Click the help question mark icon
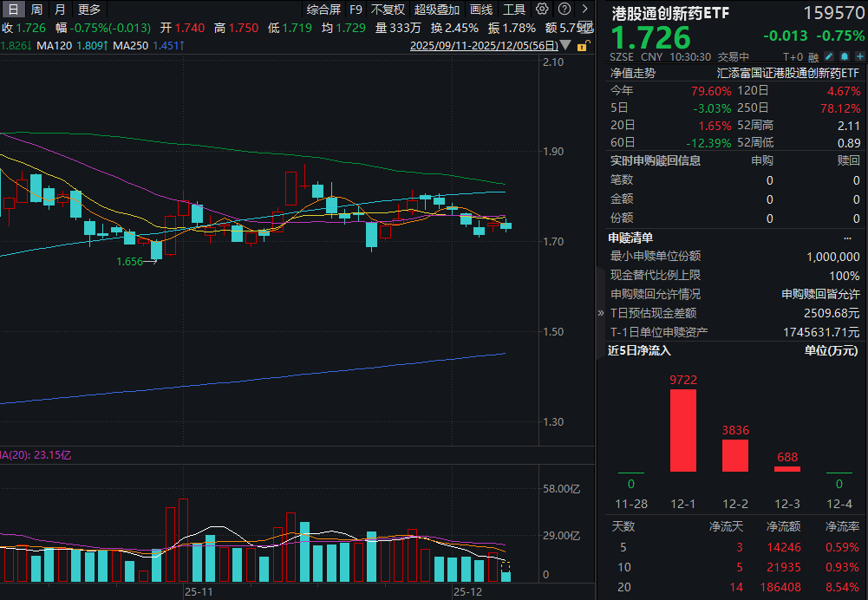 click(x=565, y=9)
